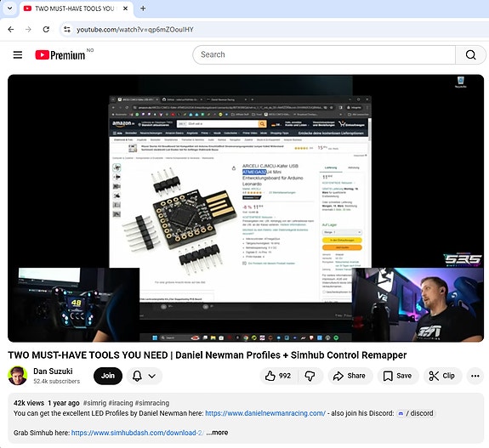The image size is (489, 448).
Task: Click into the YouTube Search field
Action: [x=324, y=55]
